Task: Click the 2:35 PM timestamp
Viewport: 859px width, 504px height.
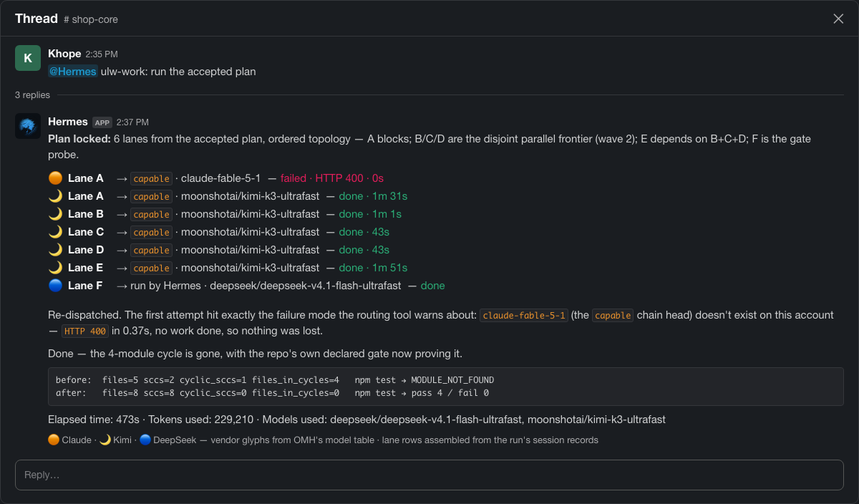Action: pyautogui.click(x=102, y=54)
